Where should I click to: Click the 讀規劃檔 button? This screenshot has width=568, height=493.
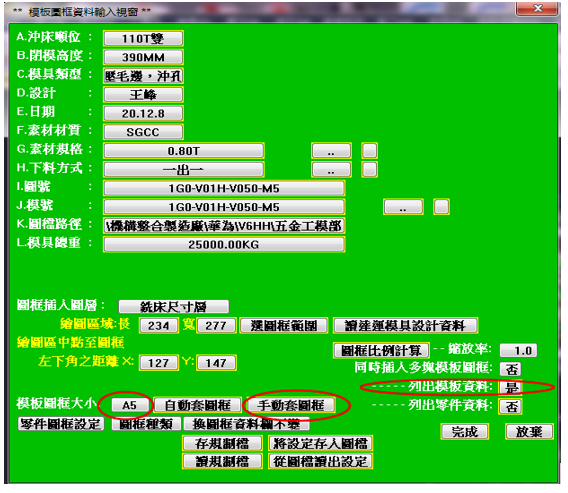click(x=222, y=461)
